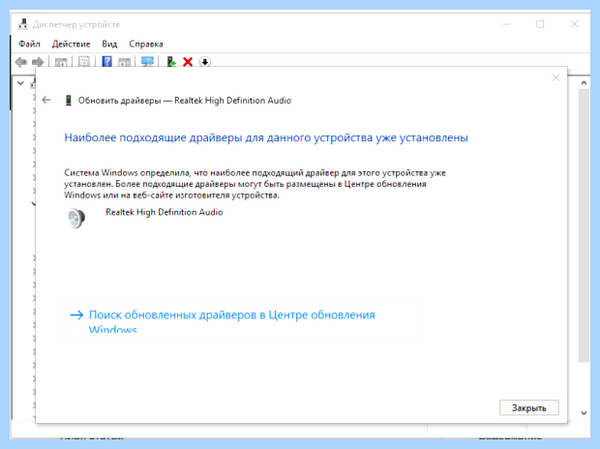The image size is (600, 449).
Task: Open the Файл menu
Action: 29,44
